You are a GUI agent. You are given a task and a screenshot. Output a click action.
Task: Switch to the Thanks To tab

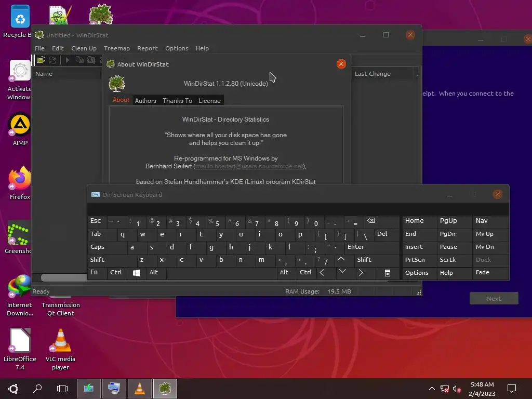(x=177, y=101)
